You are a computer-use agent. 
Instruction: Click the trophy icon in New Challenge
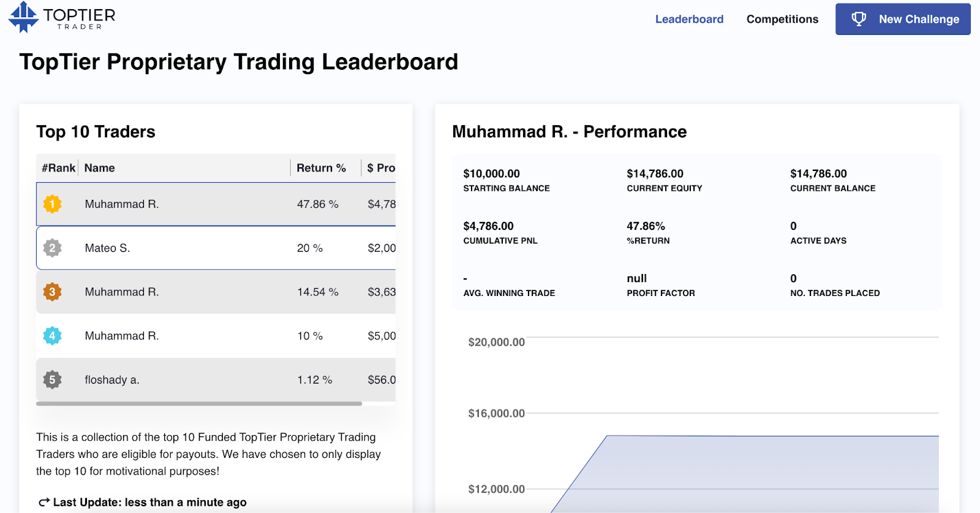(x=859, y=19)
